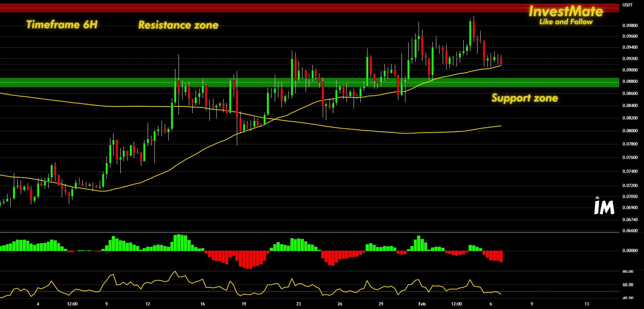This screenshot has width=644, height=309.
Task: Click the 0.08600 price axis label
Action: [630, 94]
